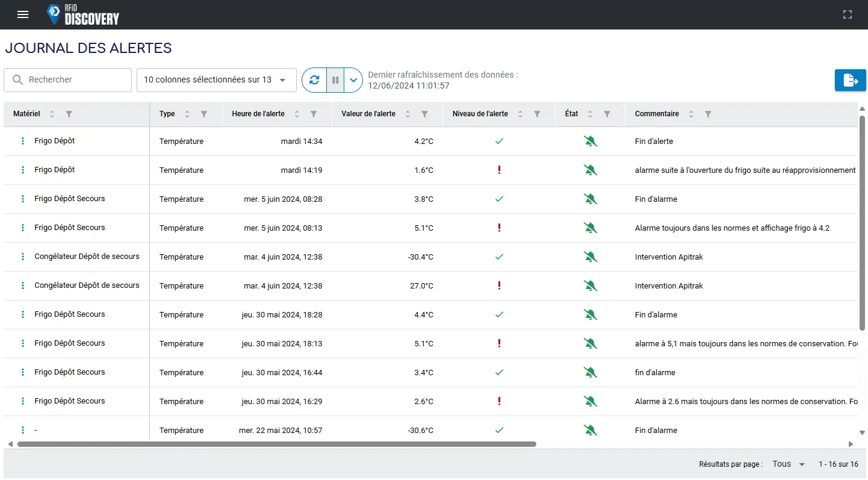Click the time 'mar. 4 juin 2024, 12:38' in 27.0°C row
Viewport: 868px width, 480px height.
[x=283, y=285]
